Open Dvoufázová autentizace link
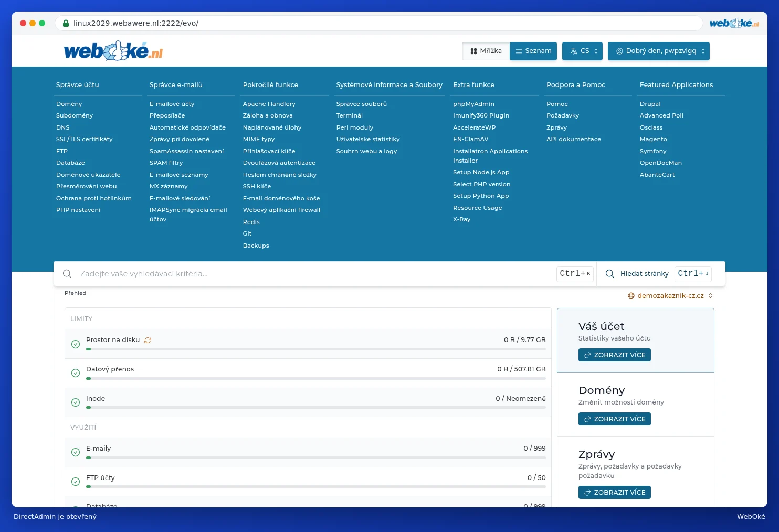This screenshot has height=532, width=779. 279,163
